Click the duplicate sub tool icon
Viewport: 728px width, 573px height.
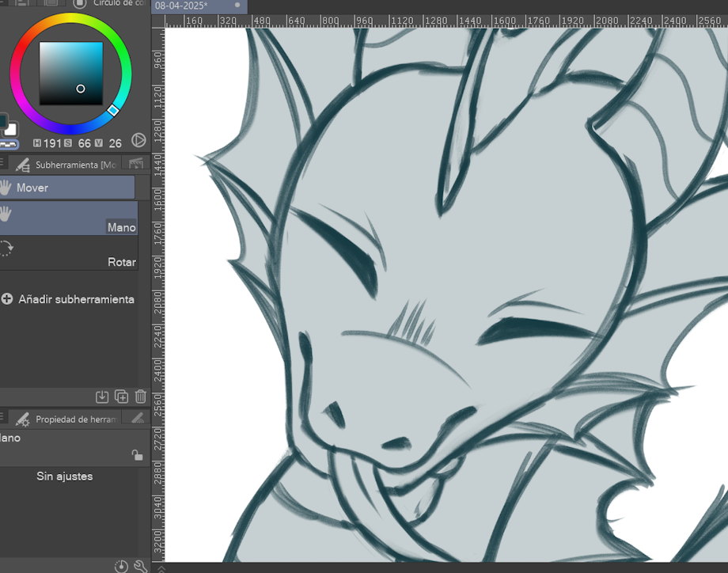point(121,397)
